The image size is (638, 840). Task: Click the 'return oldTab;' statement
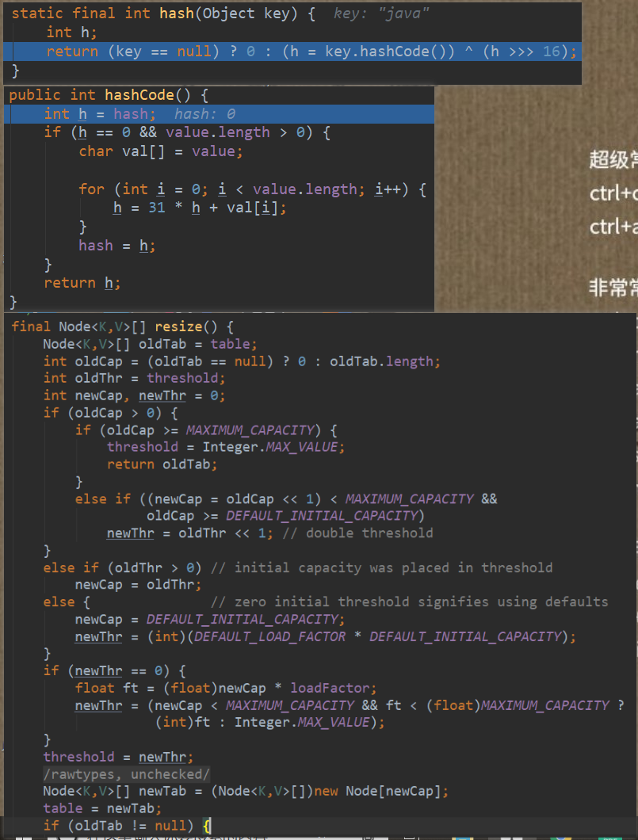(x=162, y=464)
